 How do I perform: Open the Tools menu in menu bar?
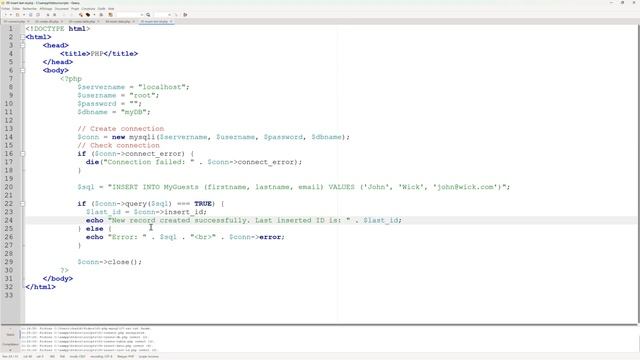(x=101, y=9)
